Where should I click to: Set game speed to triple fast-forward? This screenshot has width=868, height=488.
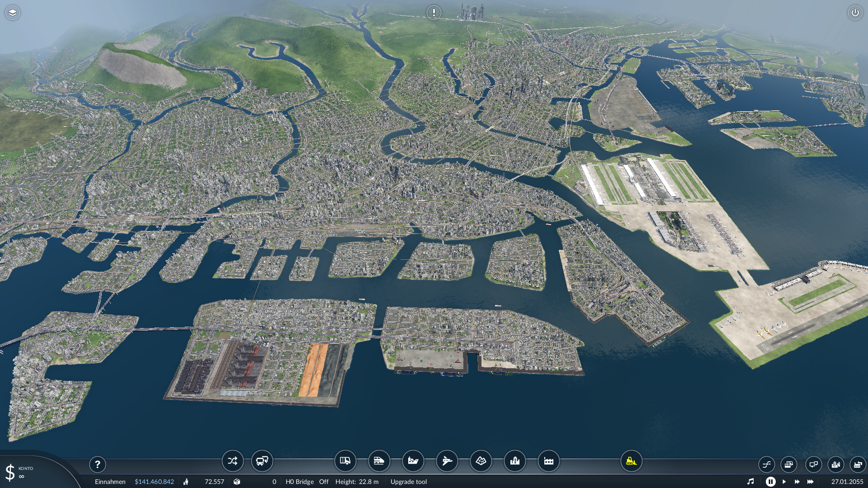[x=811, y=482]
